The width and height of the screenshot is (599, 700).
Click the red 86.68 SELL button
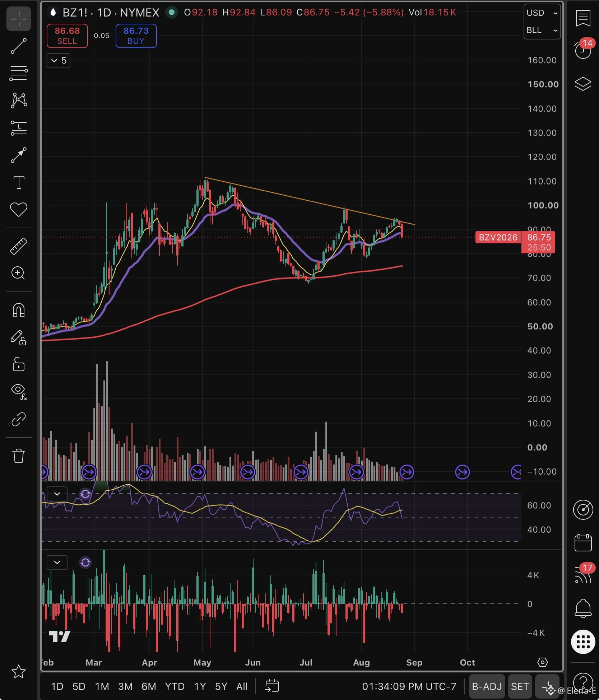click(x=67, y=36)
